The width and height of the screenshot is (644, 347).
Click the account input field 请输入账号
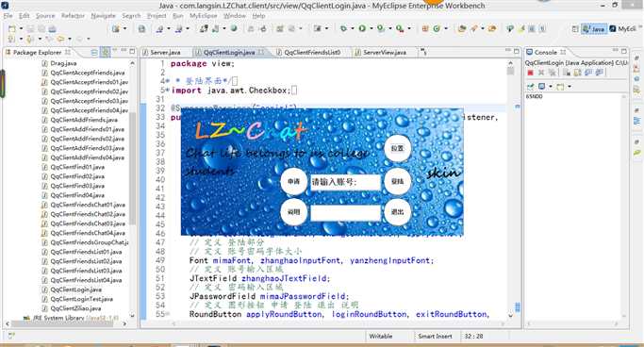coord(345,181)
